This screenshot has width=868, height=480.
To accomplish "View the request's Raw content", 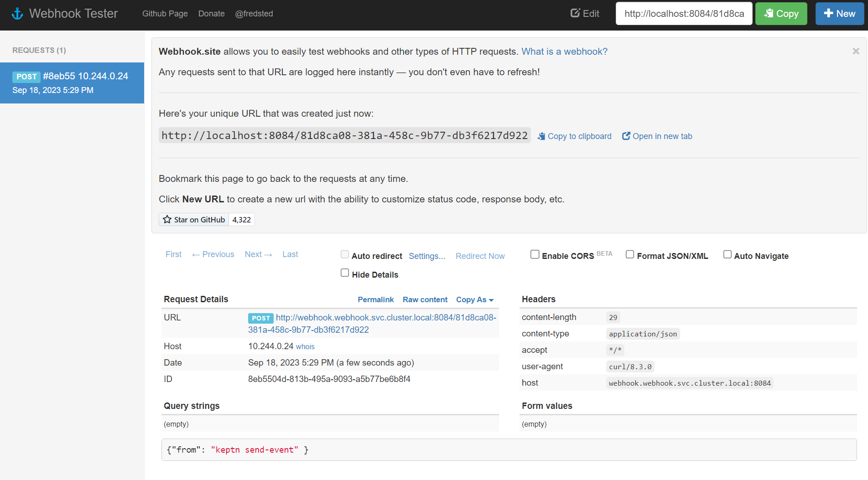I will point(425,299).
